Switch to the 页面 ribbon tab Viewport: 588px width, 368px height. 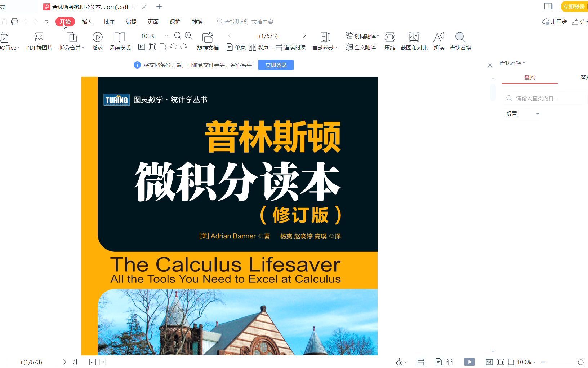click(153, 22)
